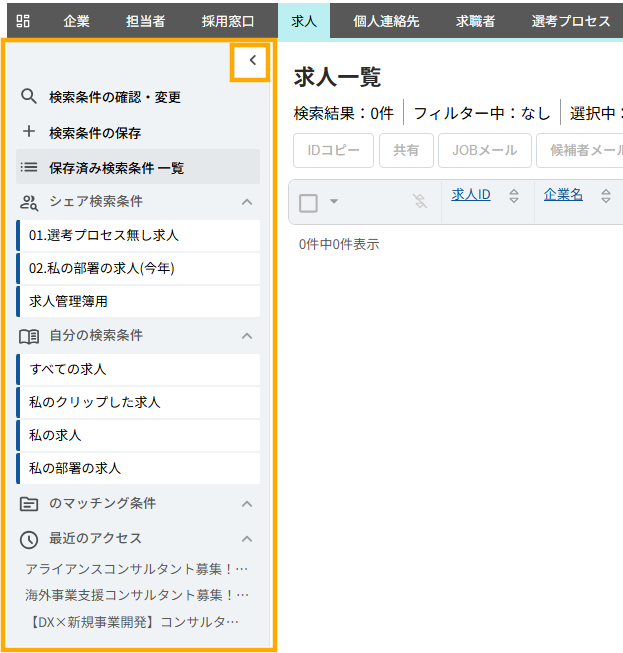Image resolution: width=623 pixels, height=653 pixels.
Task: Switch to the 企業 tab
Action: coord(76,21)
